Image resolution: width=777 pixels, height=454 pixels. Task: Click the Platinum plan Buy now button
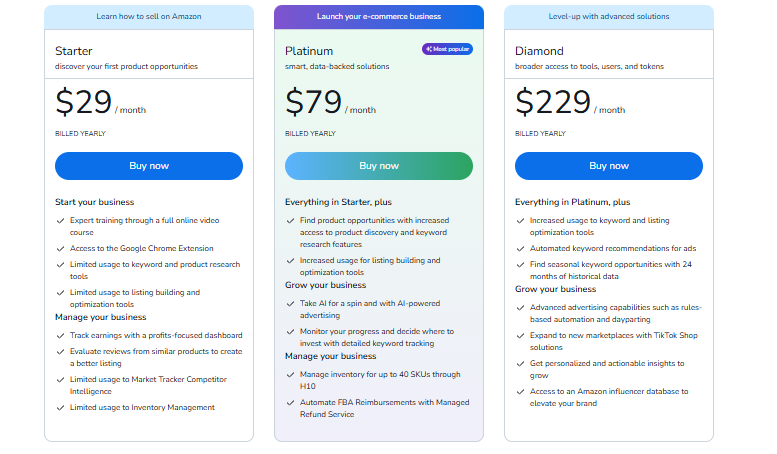[x=379, y=166]
